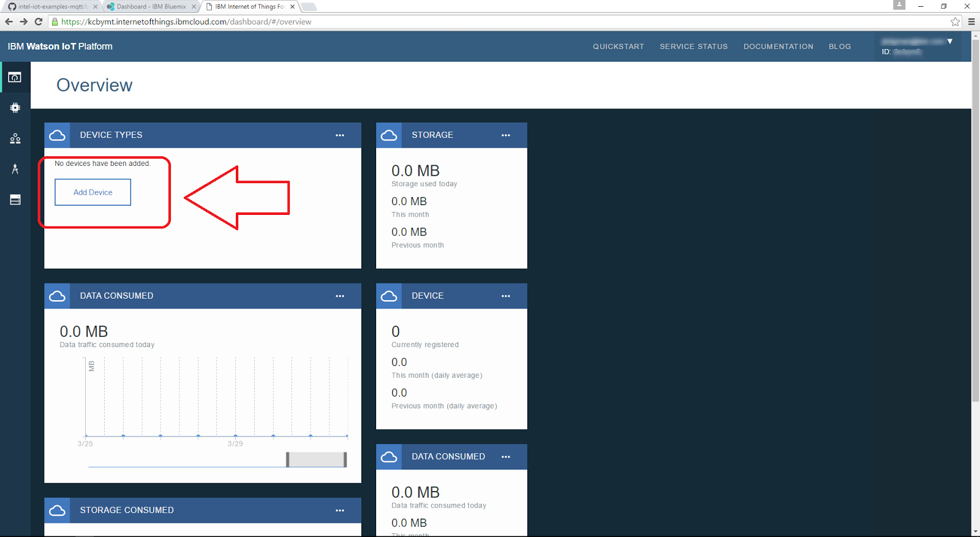Image resolution: width=980 pixels, height=537 pixels.
Task: Click the cloud icon on the STORAGE card
Action: click(389, 135)
